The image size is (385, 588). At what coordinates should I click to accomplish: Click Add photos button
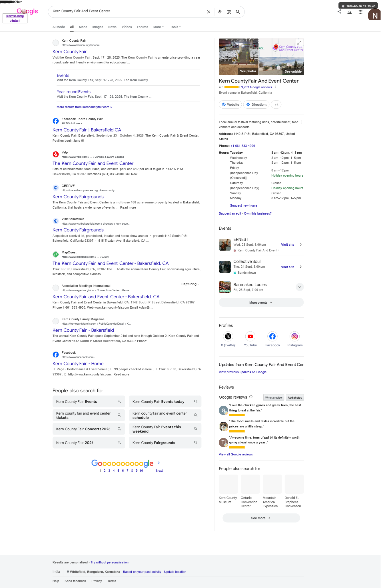(x=295, y=397)
